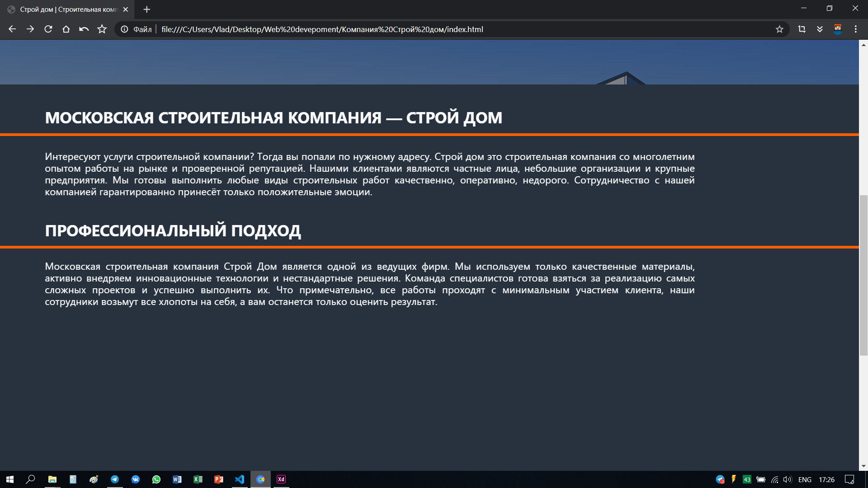Change the ENG input language
The image size is (868, 488).
[x=805, y=479]
